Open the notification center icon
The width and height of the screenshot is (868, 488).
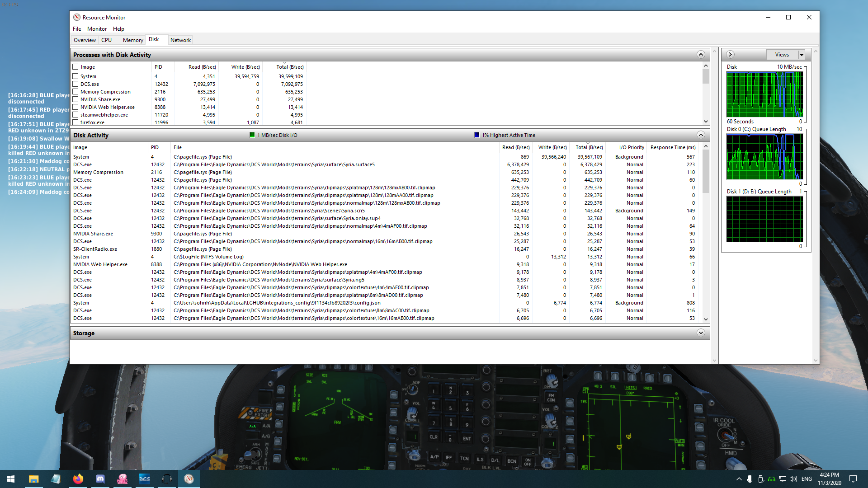(853, 479)
